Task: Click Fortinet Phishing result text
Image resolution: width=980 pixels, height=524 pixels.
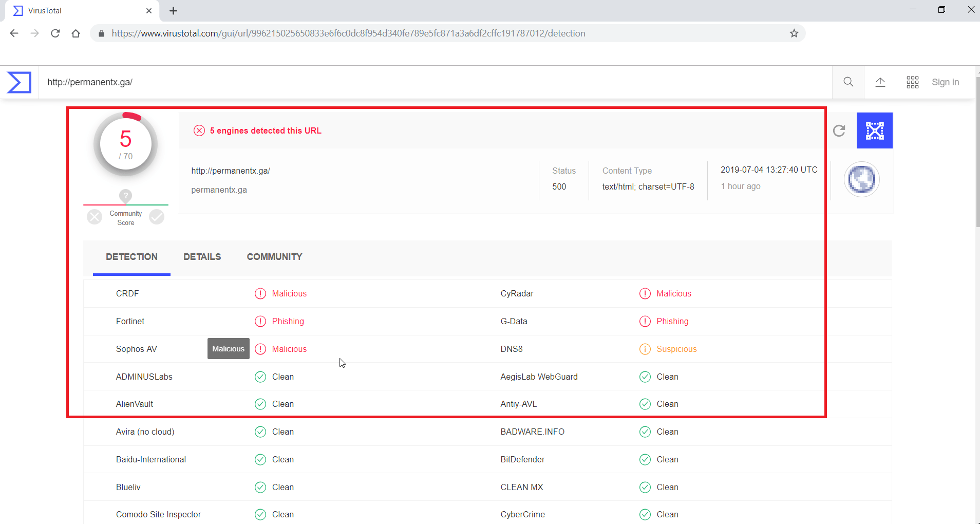Action: pos(288,321)
